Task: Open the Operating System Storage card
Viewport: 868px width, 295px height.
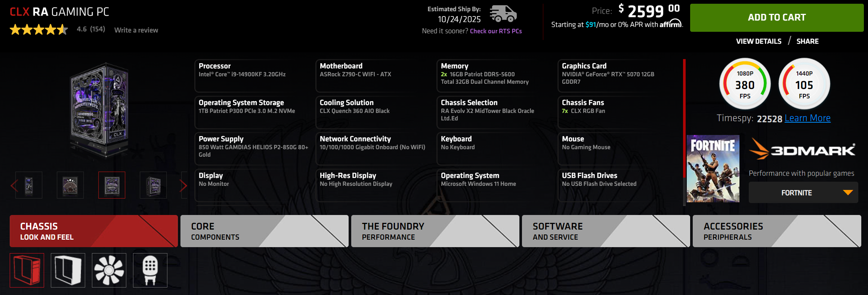Action: (x=253, y=112)
